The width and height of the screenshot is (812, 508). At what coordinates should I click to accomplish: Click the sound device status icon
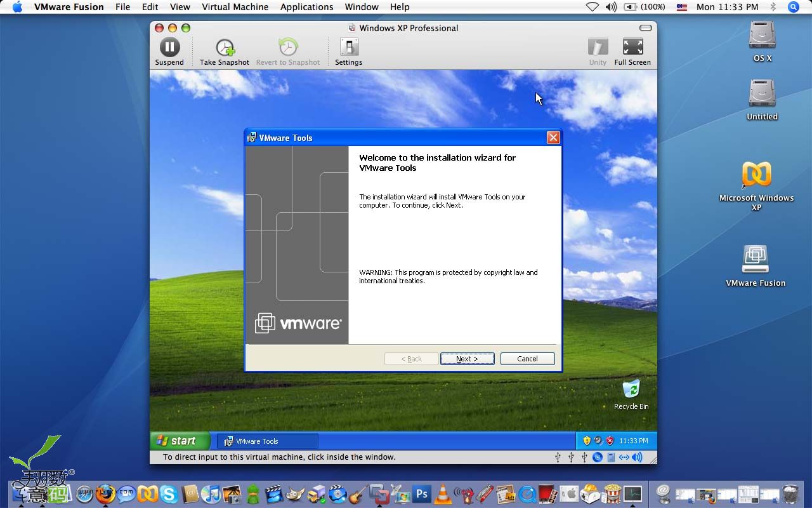click(x=637, y=457)
